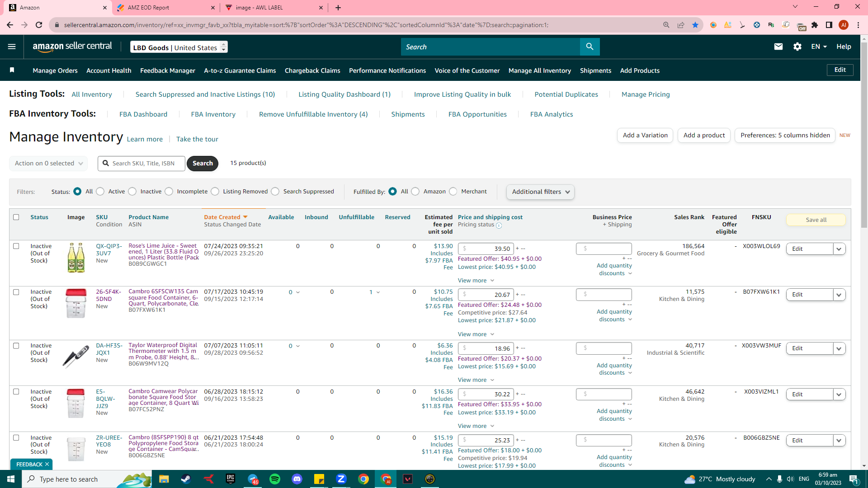Expand View more for Rose's Lime Juice
Screen dimensions: 868x488
point(476,281)
